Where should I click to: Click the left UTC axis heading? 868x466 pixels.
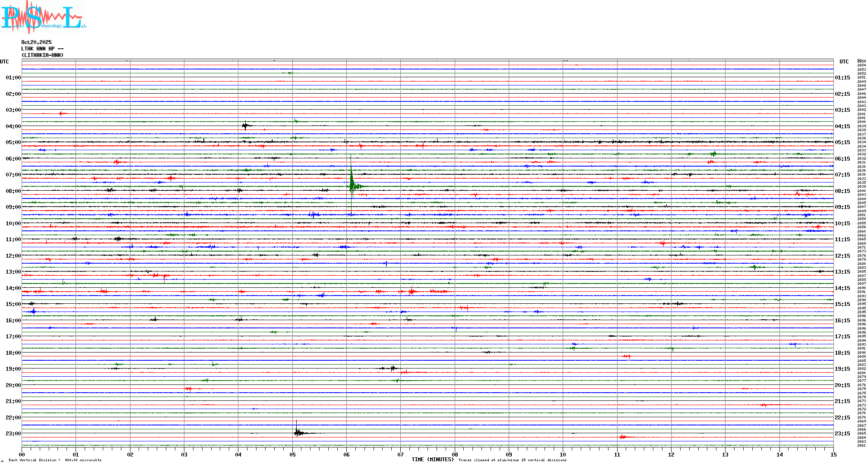(4, 62)
